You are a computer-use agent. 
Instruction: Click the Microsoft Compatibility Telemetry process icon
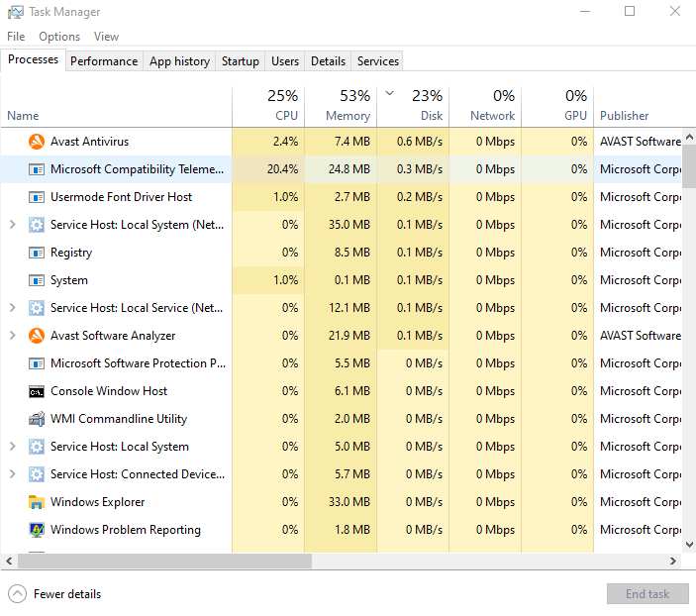tap(37, 169)
